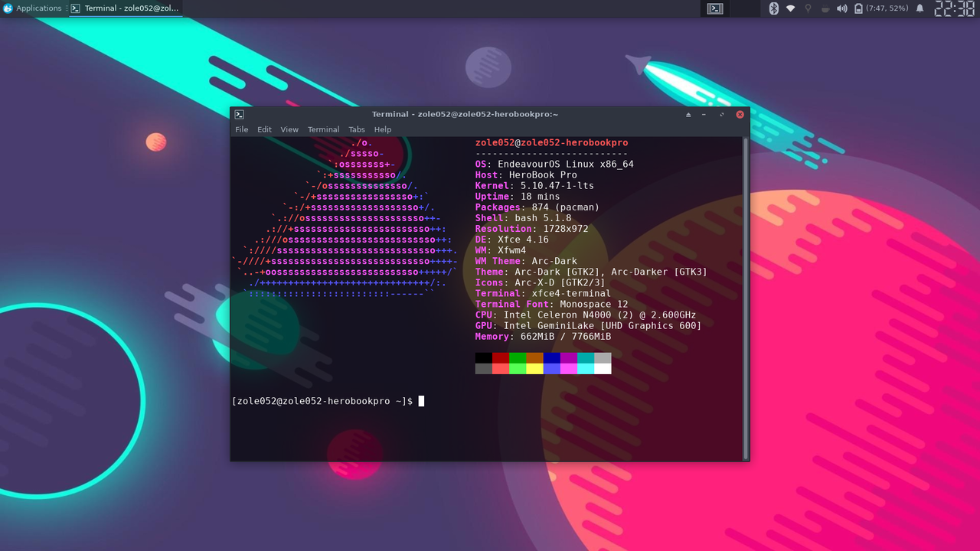Viewport: 980px width, 551px height.
Task: Click the roll-up shade button of the terminal window
Action: pyautogui.click(x=688, y=114)
